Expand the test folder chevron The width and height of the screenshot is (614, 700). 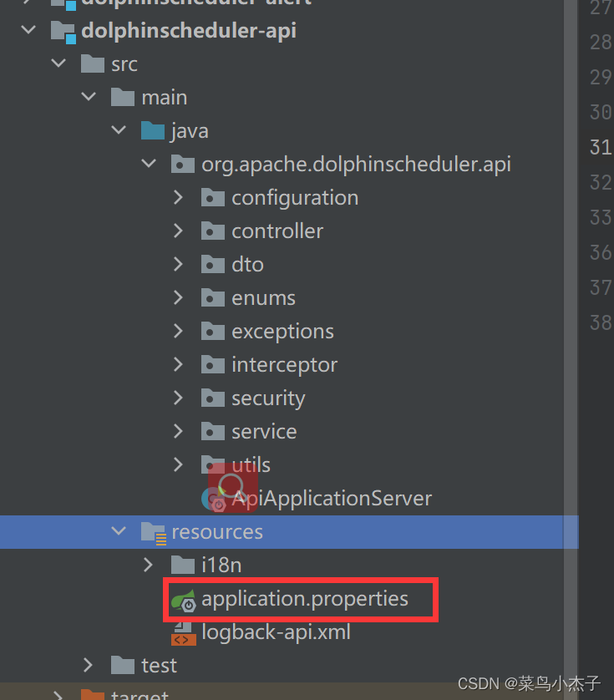point(88,665)
